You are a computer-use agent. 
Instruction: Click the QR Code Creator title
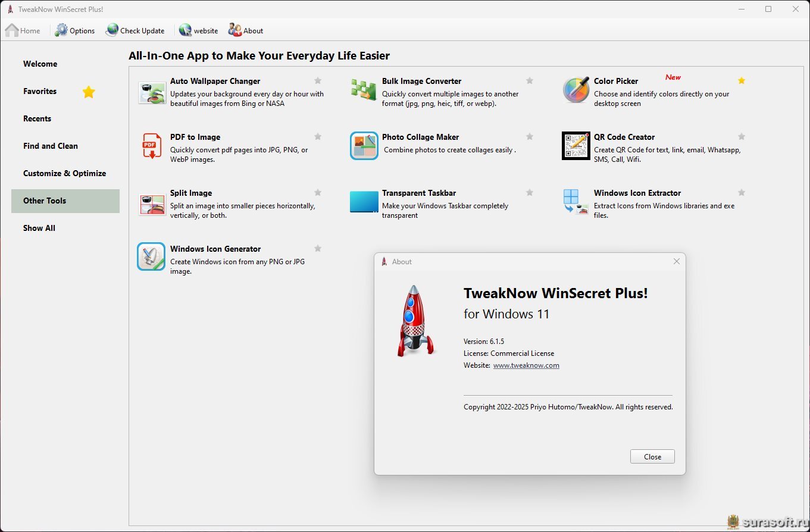click(x=624, y=137)
